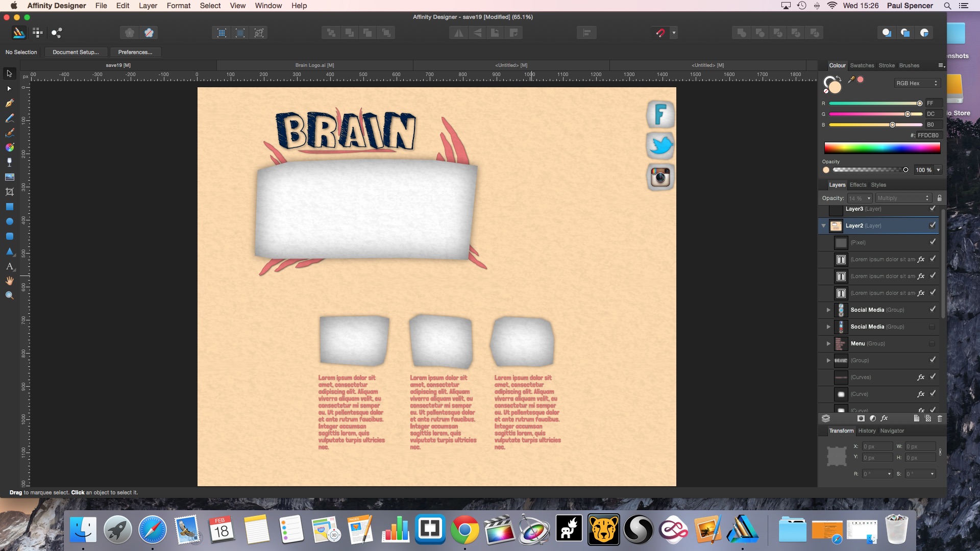Click the Document Setup button

(x=76, y=52)
